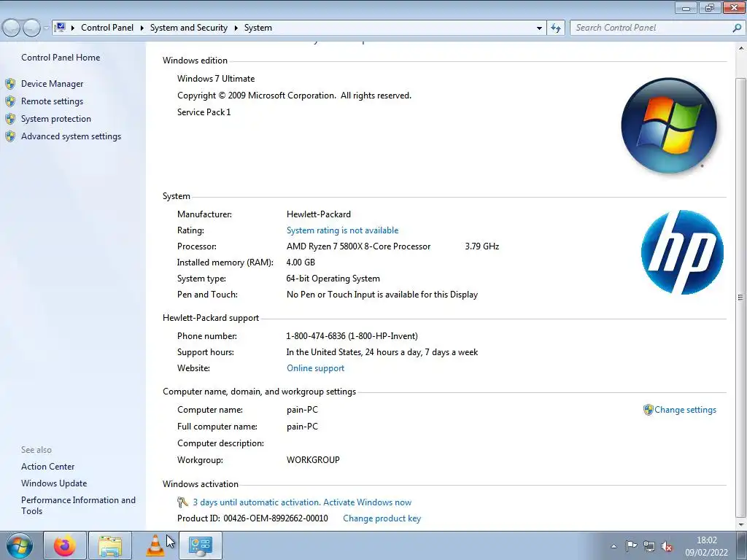Click '64-bit Operating System' text
Screen dimensions: 747x560
tap(333, 279)
